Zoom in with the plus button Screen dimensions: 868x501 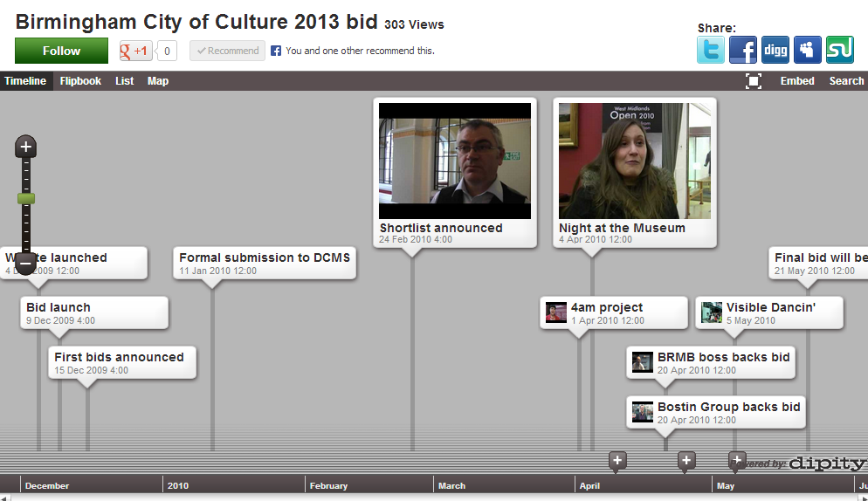point(26,147)
